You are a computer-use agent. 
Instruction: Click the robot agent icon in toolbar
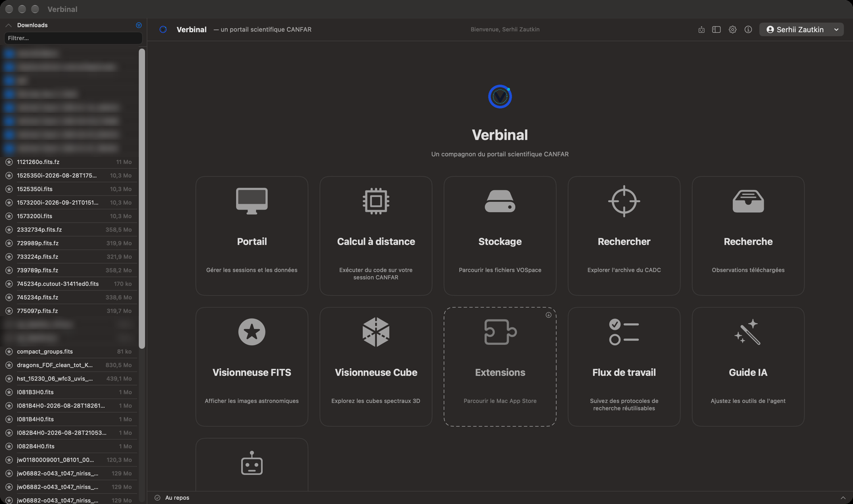tap(701, 30)
